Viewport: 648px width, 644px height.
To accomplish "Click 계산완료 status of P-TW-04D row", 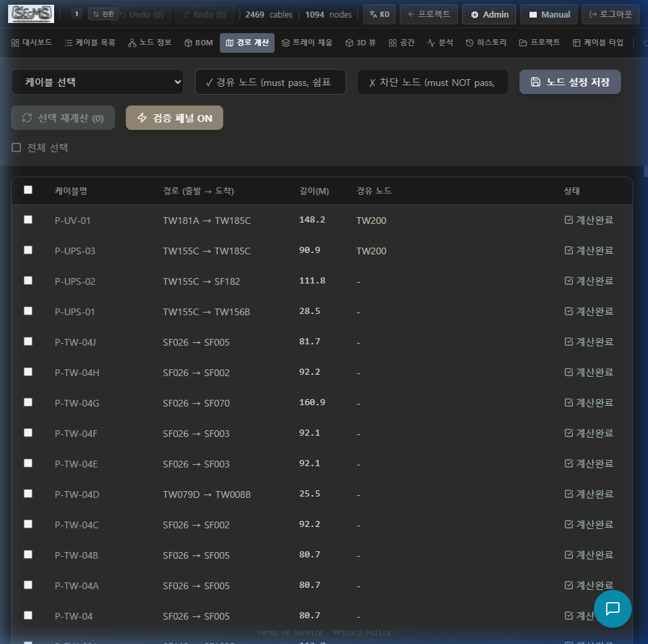I will pos(589,494).
